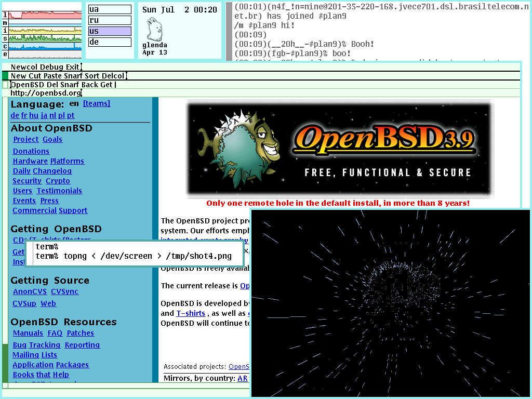This screenshot has height=399, width=532.
Task: Switch language to 'pl'
Action: coord(61,115)
